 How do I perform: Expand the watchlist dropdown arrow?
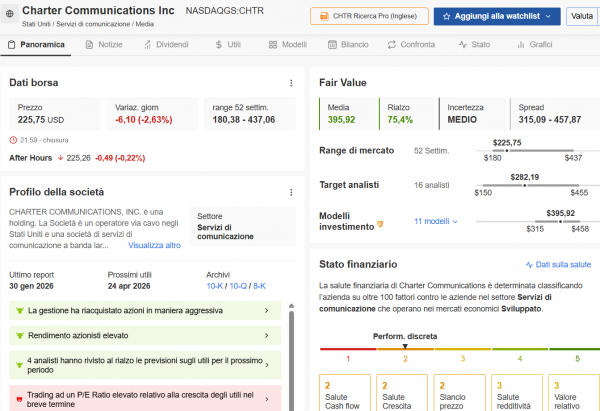click(547, 17)
